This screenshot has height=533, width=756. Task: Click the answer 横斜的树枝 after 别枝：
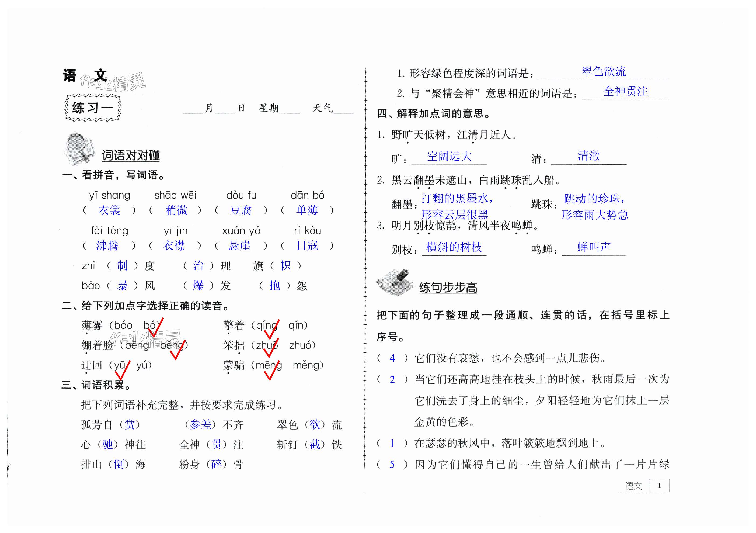(454, 247)
